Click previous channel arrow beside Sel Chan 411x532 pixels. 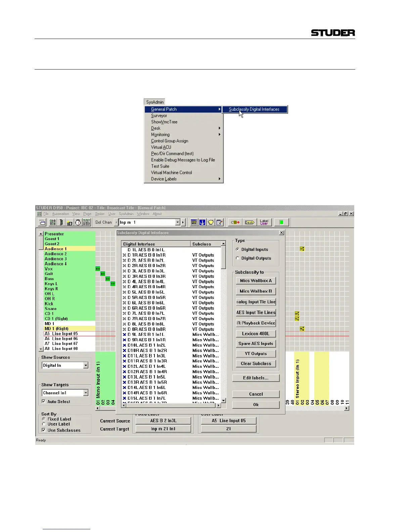click(x=116, y=222)
